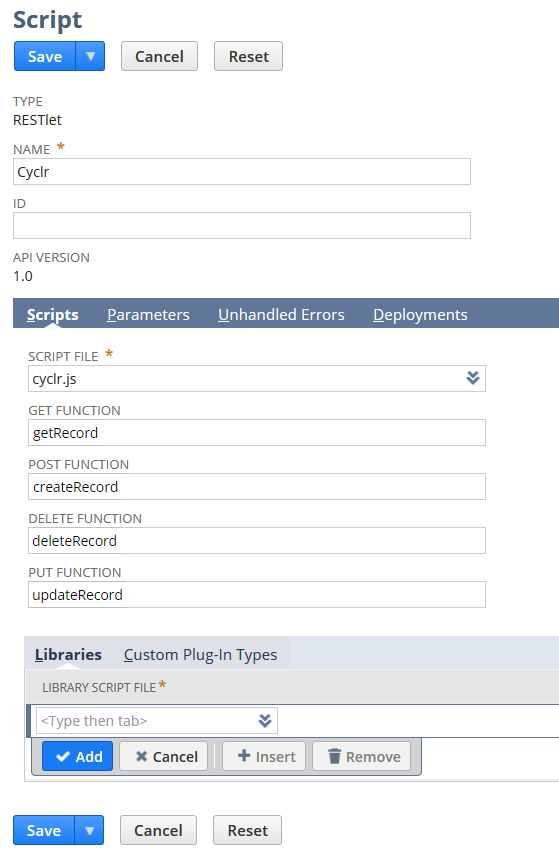Open the Custom Plug-In Types subtab

pyautogui.click(x=200, y=654)
